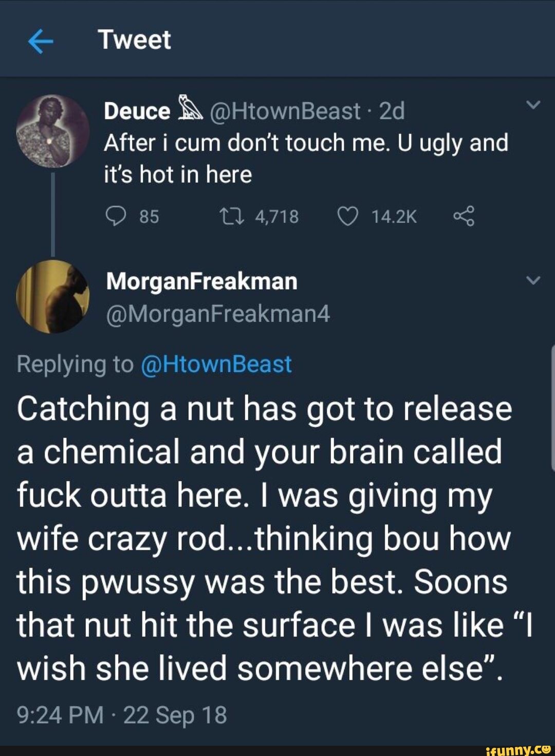This screenshot has width=555, height=756.
Task: Tap the reply bubble icon with 85
Action: tap(116, 216)
